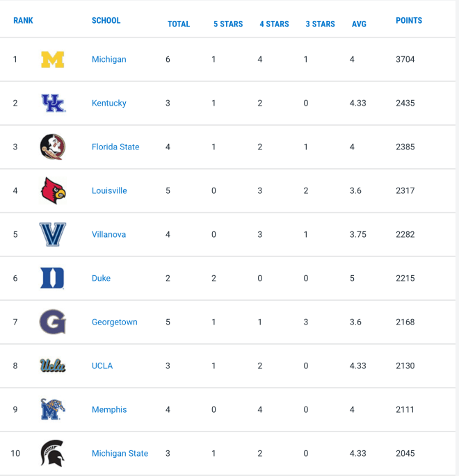Sort by 5 STARS column header
This screenshot has width=459, height=476.
coord(228,24)
